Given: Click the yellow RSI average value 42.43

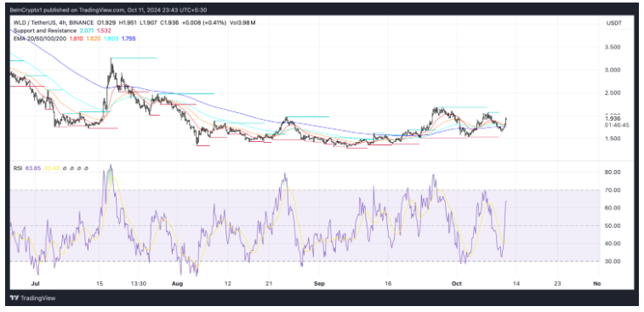Looking at the screenshot, I should 51,168.
